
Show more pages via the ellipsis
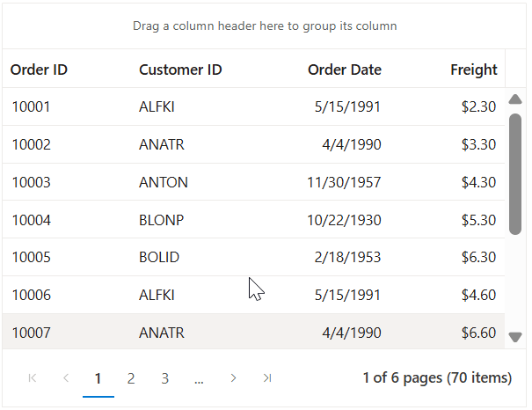199,378
